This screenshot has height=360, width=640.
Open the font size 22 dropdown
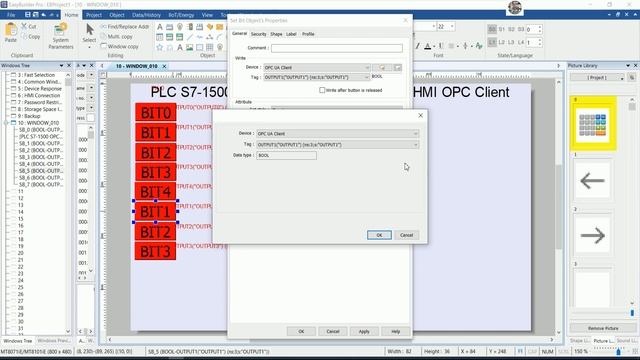click(452, 27)
